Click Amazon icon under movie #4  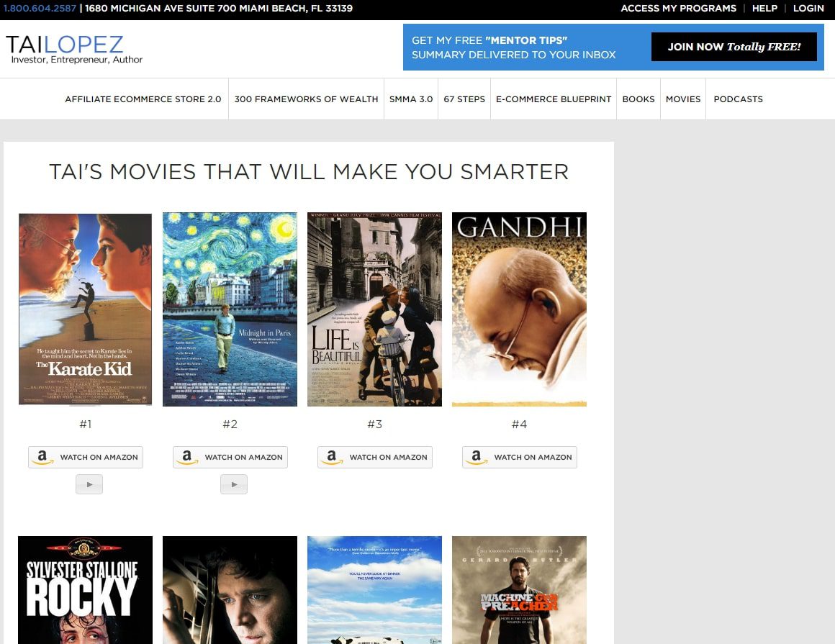tap(477, 457)
